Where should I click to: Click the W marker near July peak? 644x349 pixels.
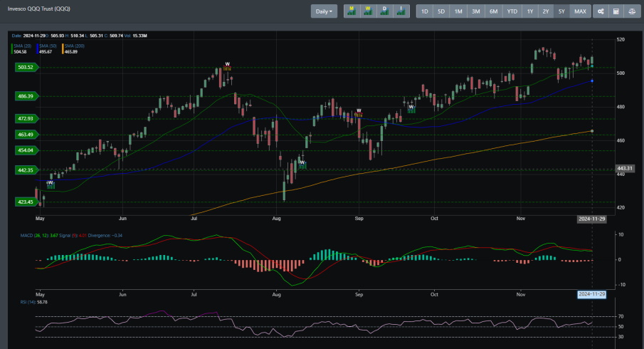227,64
